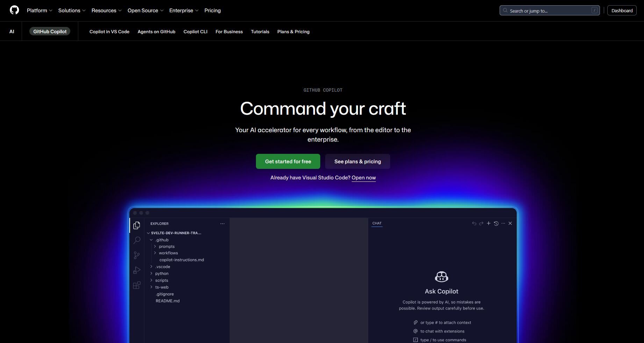Viewport: 644px width, 343px height.
Task: Click the paperclip attach context icon
Action: (x=415, y=322)
